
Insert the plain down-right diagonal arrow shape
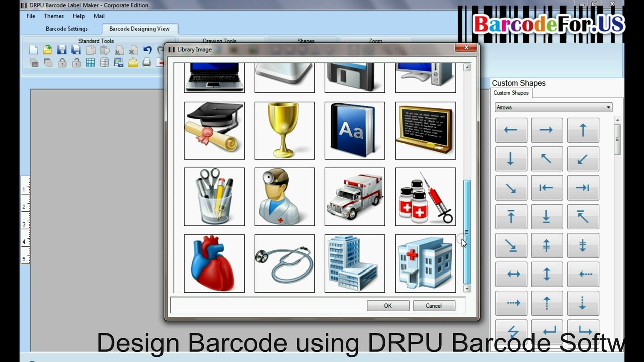[x=511, y=188]
